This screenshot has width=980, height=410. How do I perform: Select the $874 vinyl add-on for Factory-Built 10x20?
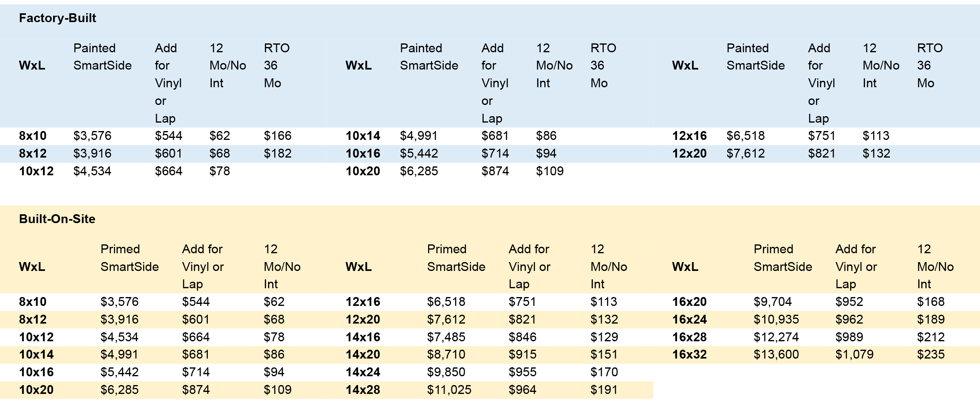coord(495,171)
